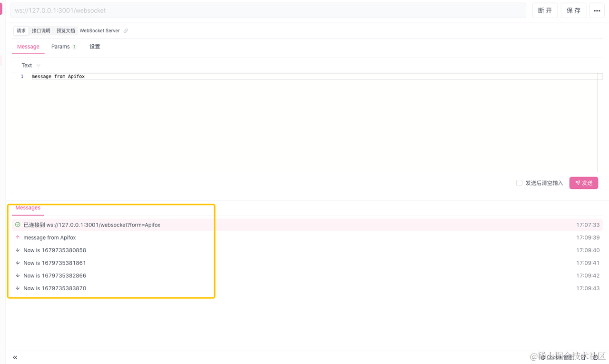Save the request with 保存 button

pyautogui.click(x=573, y=10)
